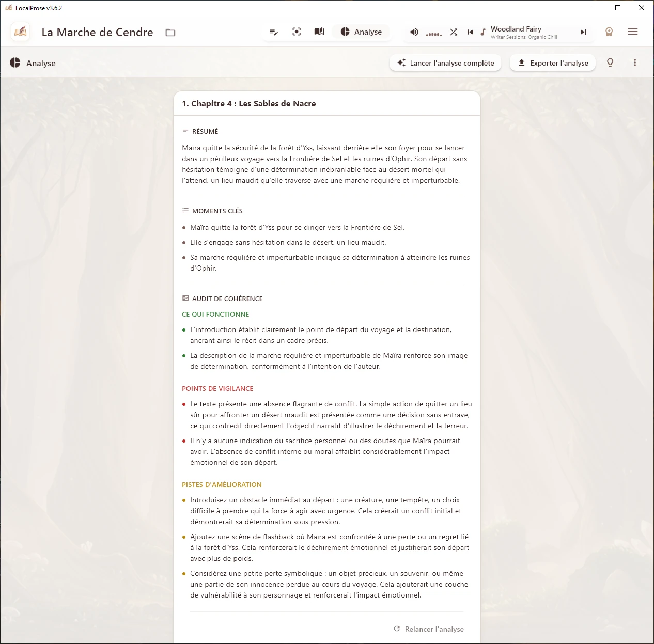654x644 pixels.
Task: Click bullet starting Elle s'engage sans hésitation
Action: coord(288,242)
